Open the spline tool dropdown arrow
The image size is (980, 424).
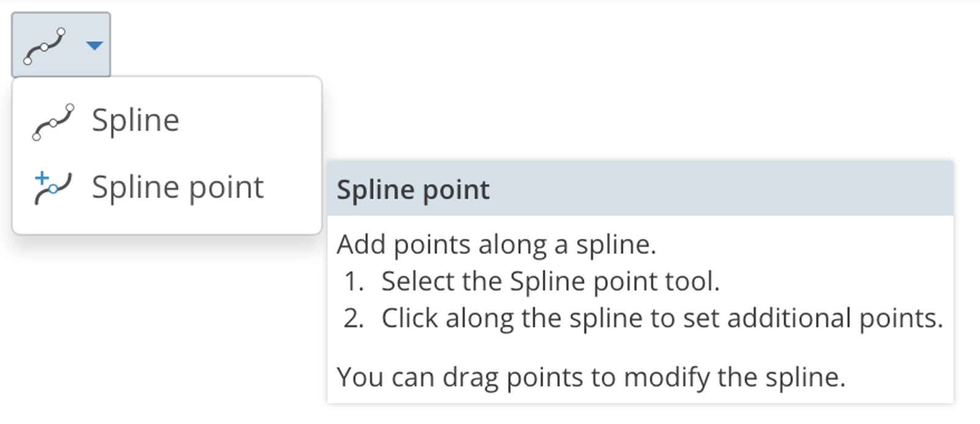[x=94, y=45]
